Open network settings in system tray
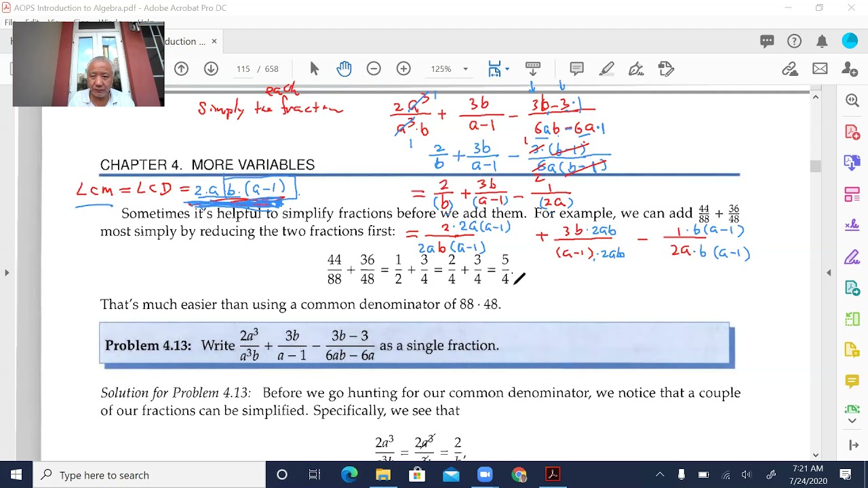This screenshot has height=488, width=868. (x=726, y=474)
